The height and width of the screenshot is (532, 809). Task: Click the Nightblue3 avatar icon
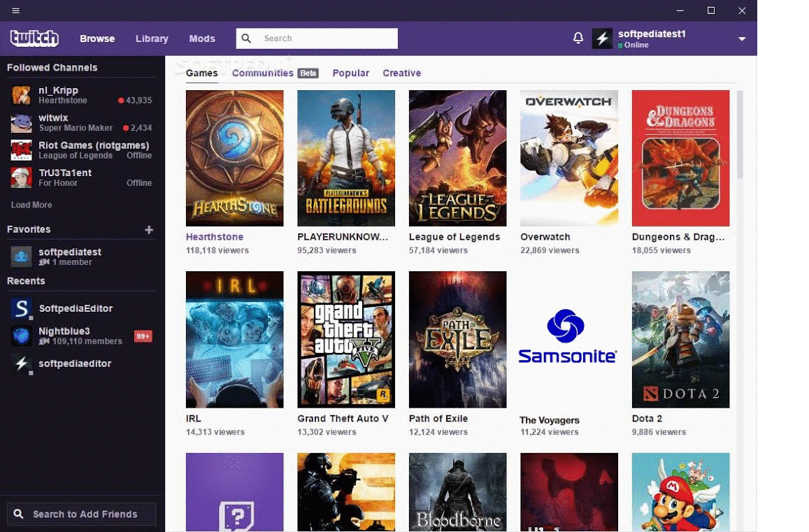coord(21,336)
